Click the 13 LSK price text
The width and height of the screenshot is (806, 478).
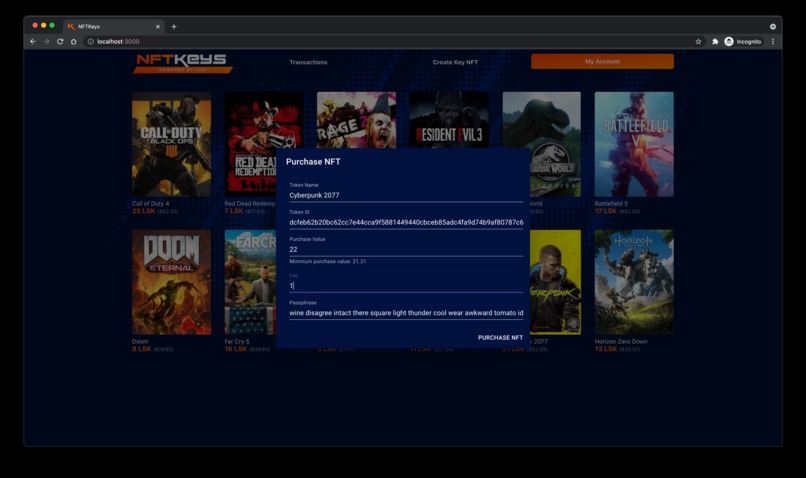(x=606, y=349)
